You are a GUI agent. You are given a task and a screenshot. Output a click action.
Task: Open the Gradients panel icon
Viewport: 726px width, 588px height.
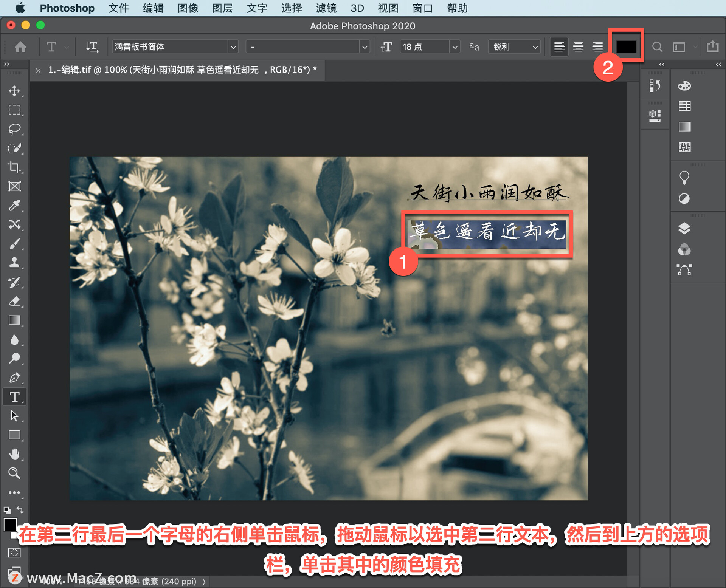click(684, 127)
